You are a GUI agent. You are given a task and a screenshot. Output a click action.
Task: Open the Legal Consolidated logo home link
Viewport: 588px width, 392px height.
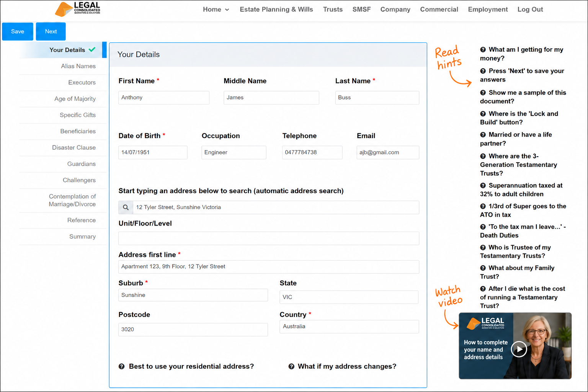tap(78, 9)
